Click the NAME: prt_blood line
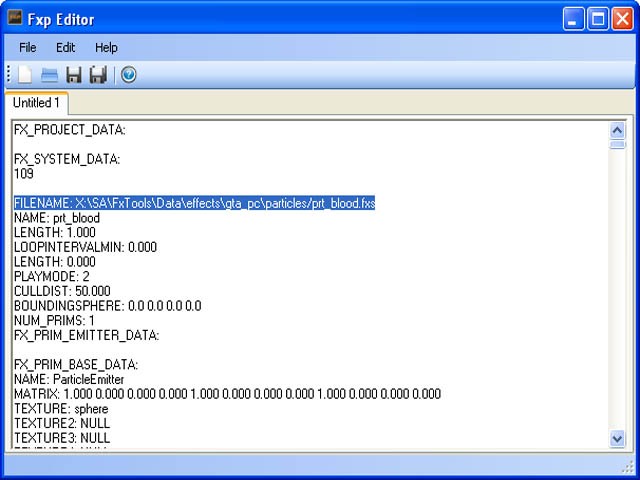The height and width of the screenshot is (480, 640). [x=57, y=217]
